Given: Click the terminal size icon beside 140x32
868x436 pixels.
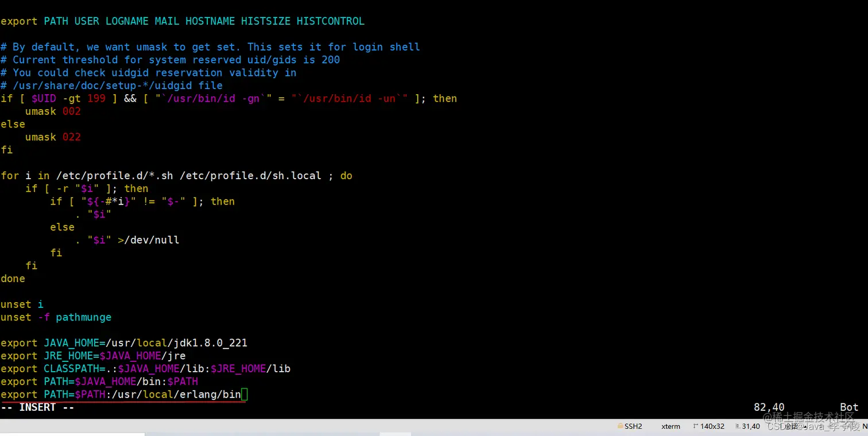Looking at the screenshot, I should coord(695,426).
